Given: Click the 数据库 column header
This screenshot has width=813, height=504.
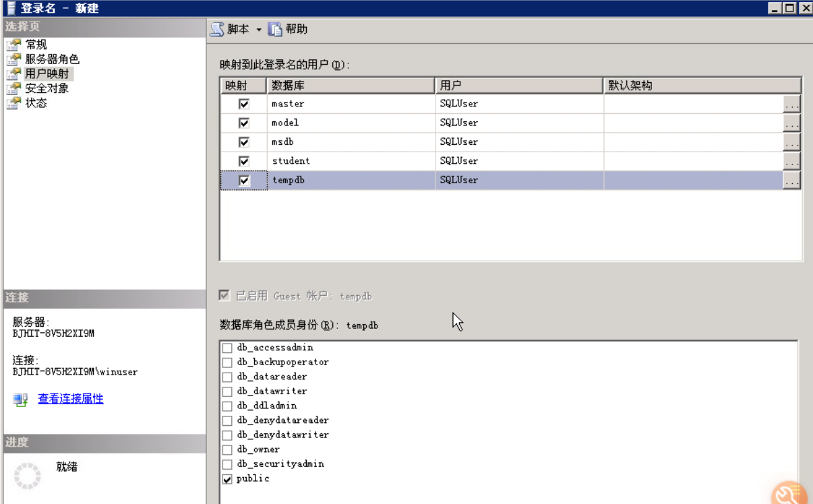Looking at the screenshot, I should pos(351,86).
